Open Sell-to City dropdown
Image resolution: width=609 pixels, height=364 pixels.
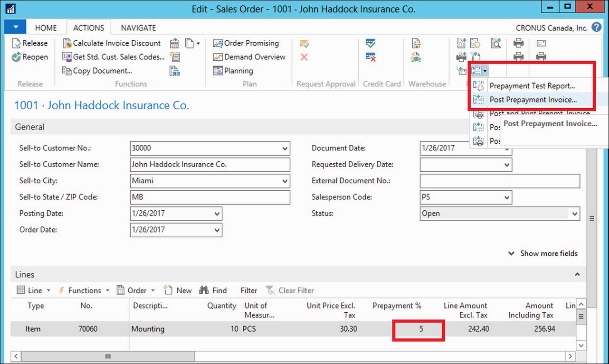[285, 181]
